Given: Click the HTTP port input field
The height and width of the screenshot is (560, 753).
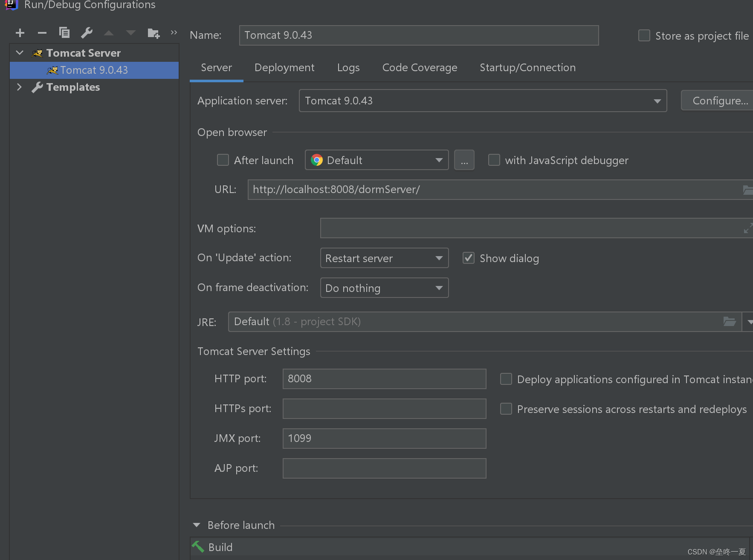Looking at the screenshot, I should pos(384,379).
